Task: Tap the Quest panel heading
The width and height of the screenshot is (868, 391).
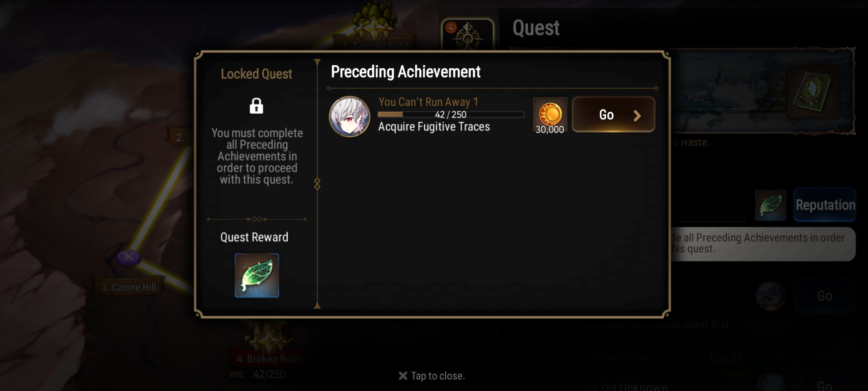Action: click(x=536, y=28)
